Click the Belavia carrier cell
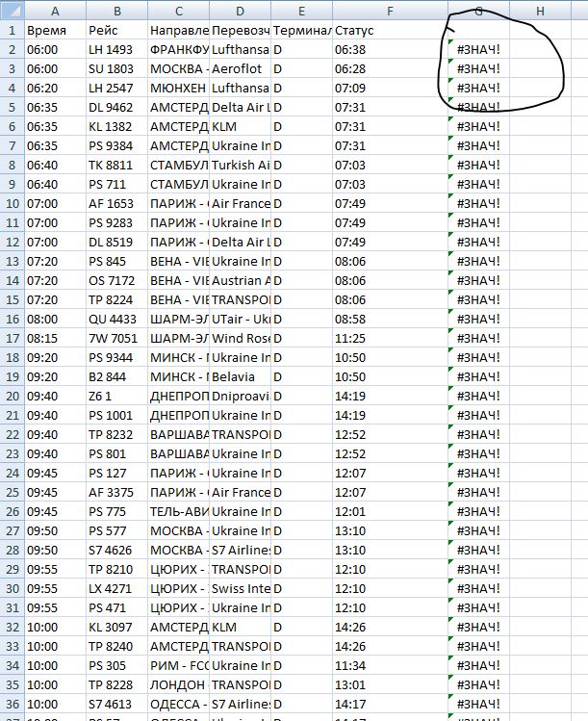588x721 pixels. (x=240, y=376)
